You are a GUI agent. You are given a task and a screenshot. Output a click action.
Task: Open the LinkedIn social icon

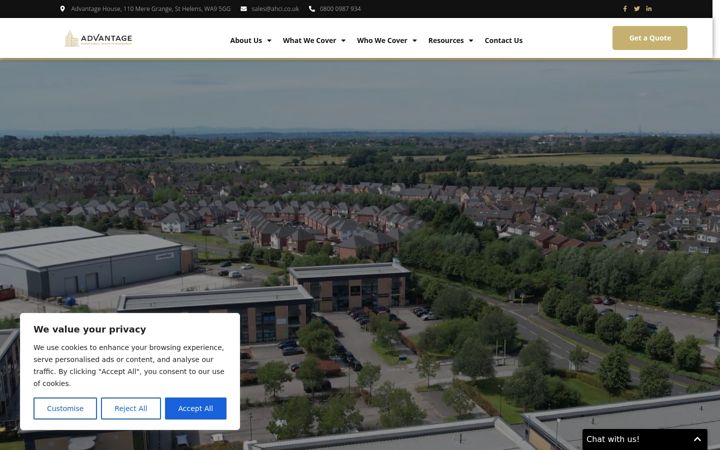[x=648, y=9]
